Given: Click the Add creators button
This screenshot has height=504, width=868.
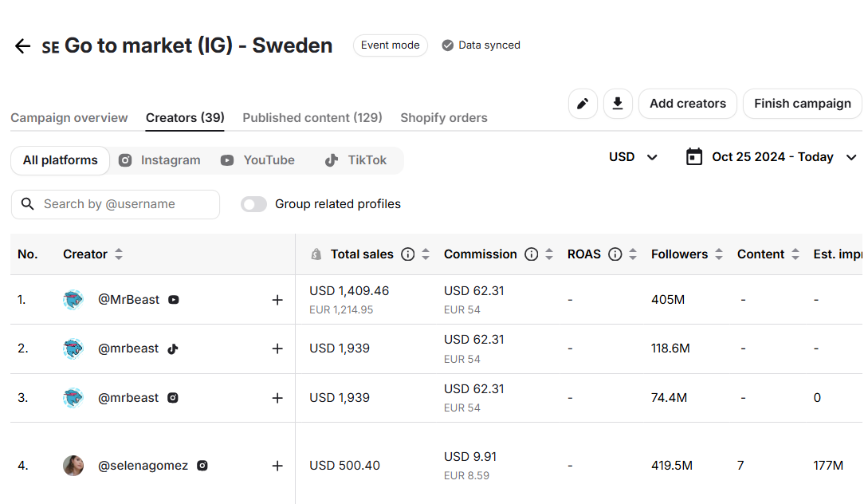Looking at the screenshot, I should pyautogui.click(x=687, y=104).
